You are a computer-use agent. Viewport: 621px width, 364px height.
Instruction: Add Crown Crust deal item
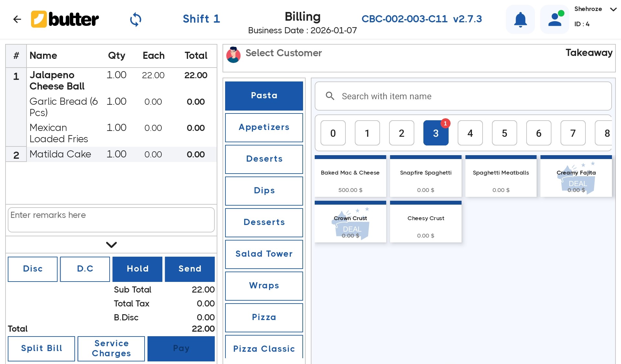point(350,222)
